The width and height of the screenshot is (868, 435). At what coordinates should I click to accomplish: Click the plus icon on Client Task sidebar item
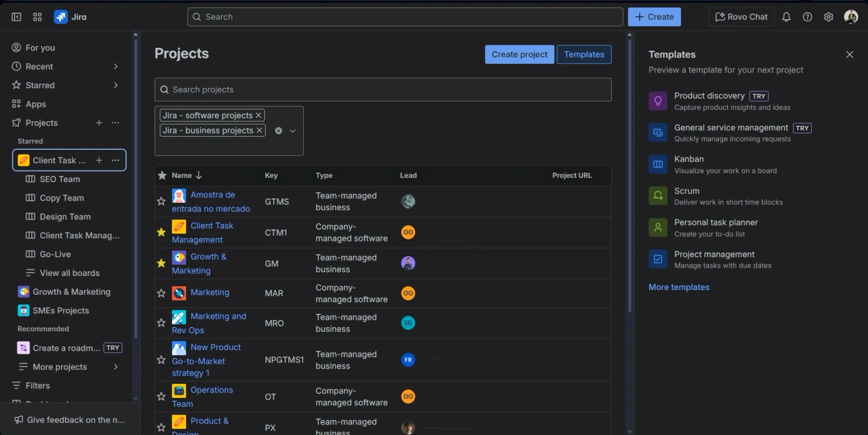coord(99,160)
